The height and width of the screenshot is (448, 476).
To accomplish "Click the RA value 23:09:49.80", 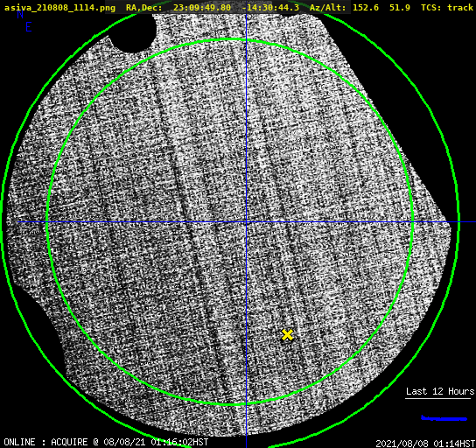I will (x=202, y=7).
